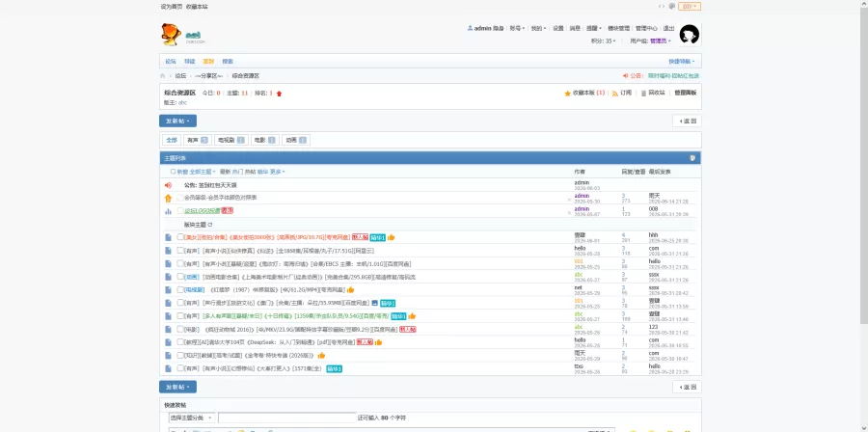This screenshot has width=868, height=432.
Task: Open the recycle bin trash icon
Action: click(x=643, y=94)
